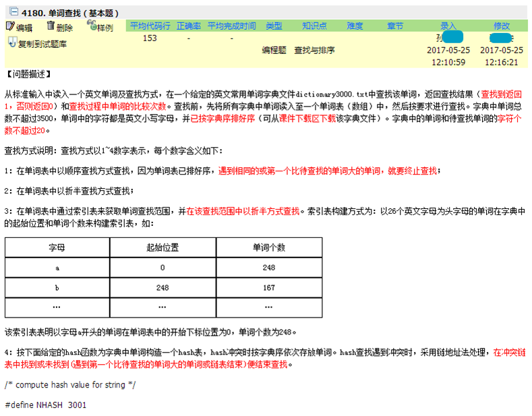Screen dimensions: 532x416
Task: Click red text 在该查找范围中以折半方式查找
Action: click(243, 212)
